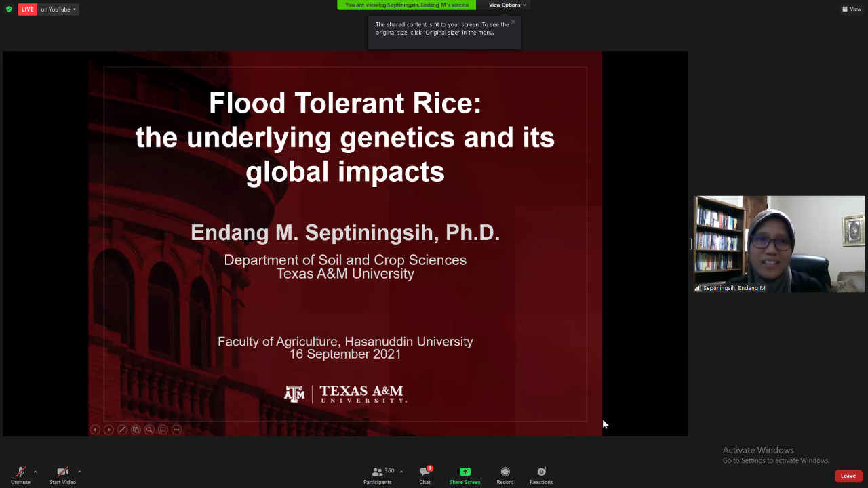This screenshot has width=868, height=488.
Task: Go to previous slide in slideshow controls
Action: coord(95,430)
